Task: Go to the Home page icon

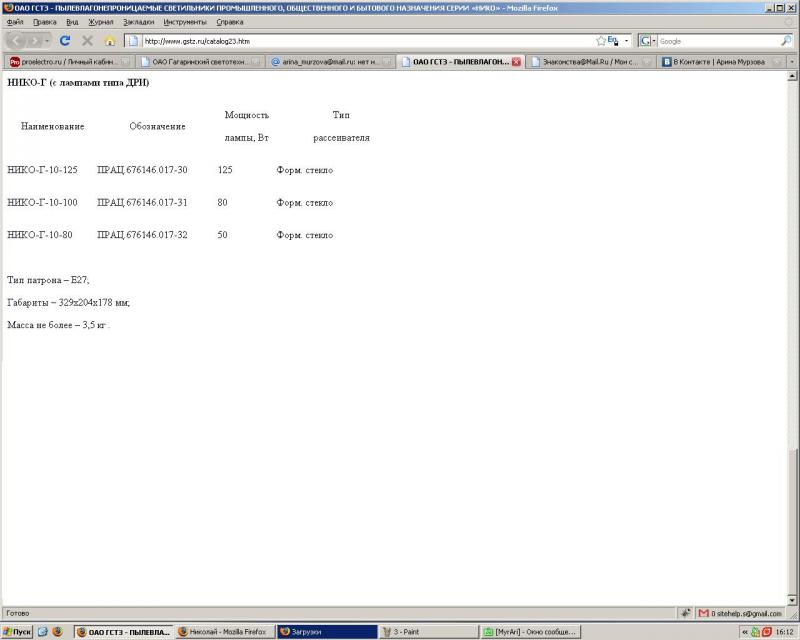Action: click(x=110, y=41)
